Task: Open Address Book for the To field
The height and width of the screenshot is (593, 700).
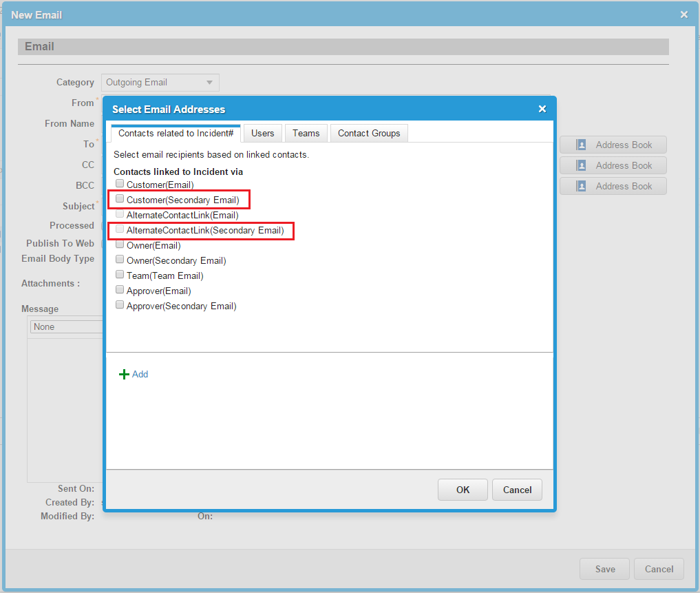Action: click(613, 145)
